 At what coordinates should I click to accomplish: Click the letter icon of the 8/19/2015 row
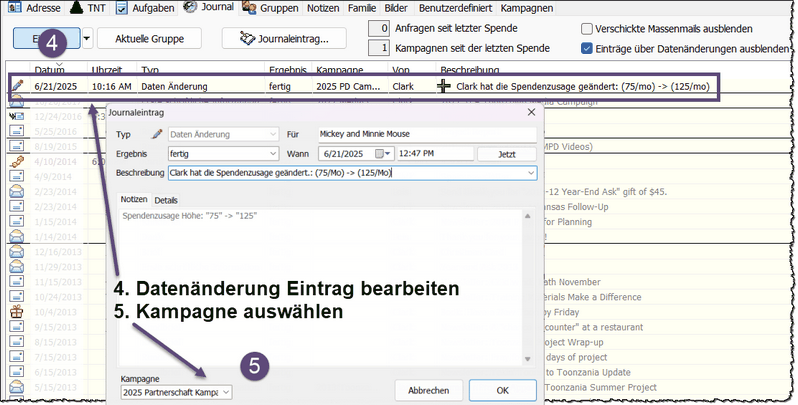17,147
